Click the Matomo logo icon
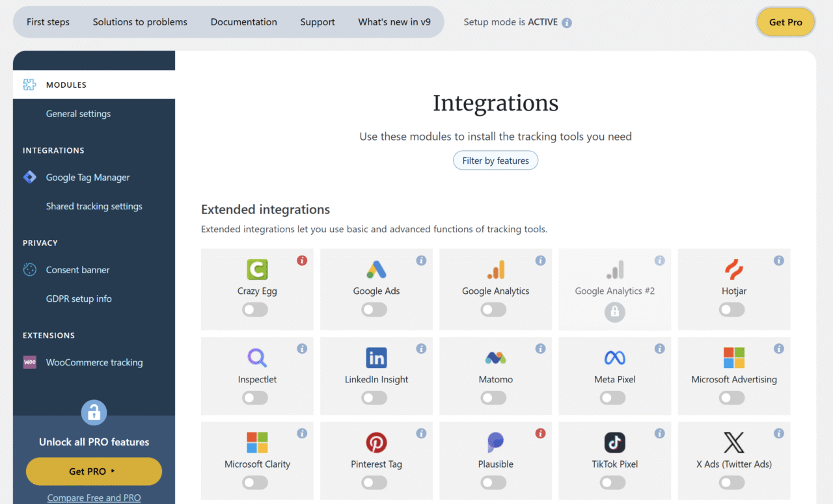 coord(495,358)
